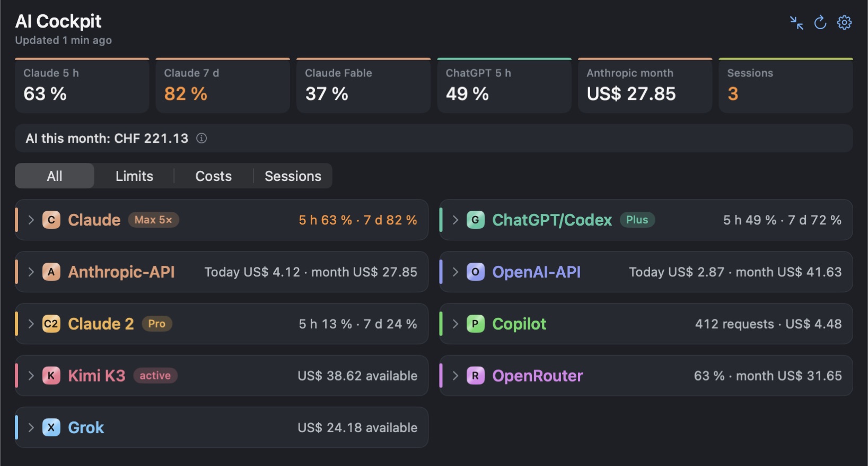Open the Costs tab

[x=214, y=176]
